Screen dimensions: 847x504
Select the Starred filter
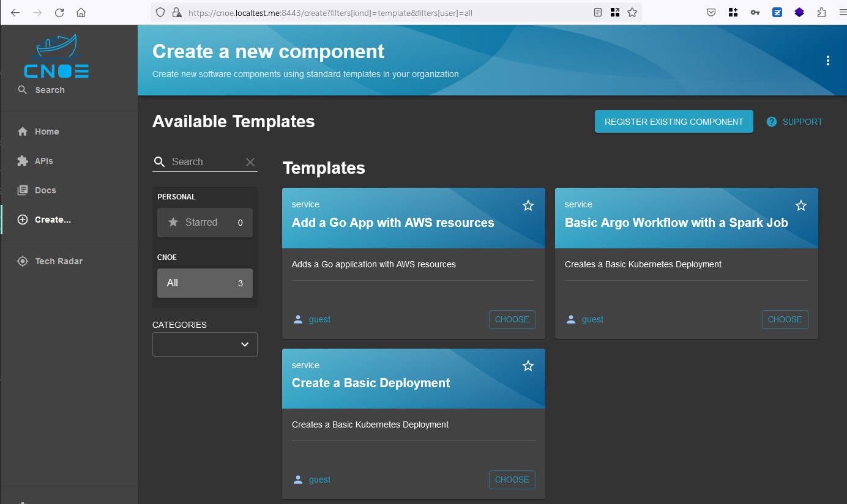pos(204,223)
